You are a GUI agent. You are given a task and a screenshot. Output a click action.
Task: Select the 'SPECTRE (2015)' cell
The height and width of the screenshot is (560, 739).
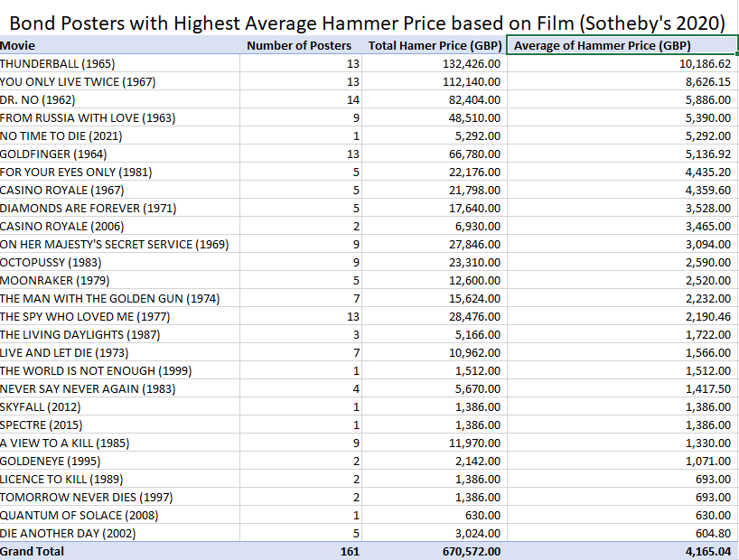tap(42, 425)
